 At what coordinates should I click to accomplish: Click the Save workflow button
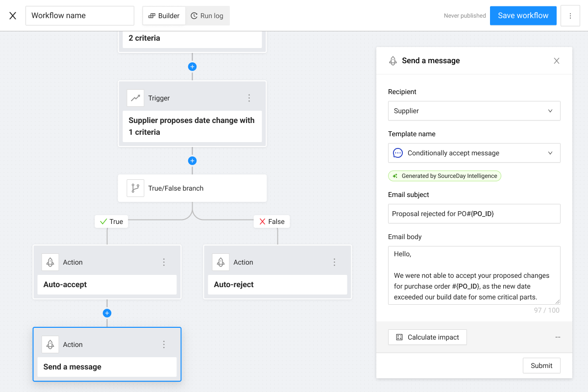523,16
